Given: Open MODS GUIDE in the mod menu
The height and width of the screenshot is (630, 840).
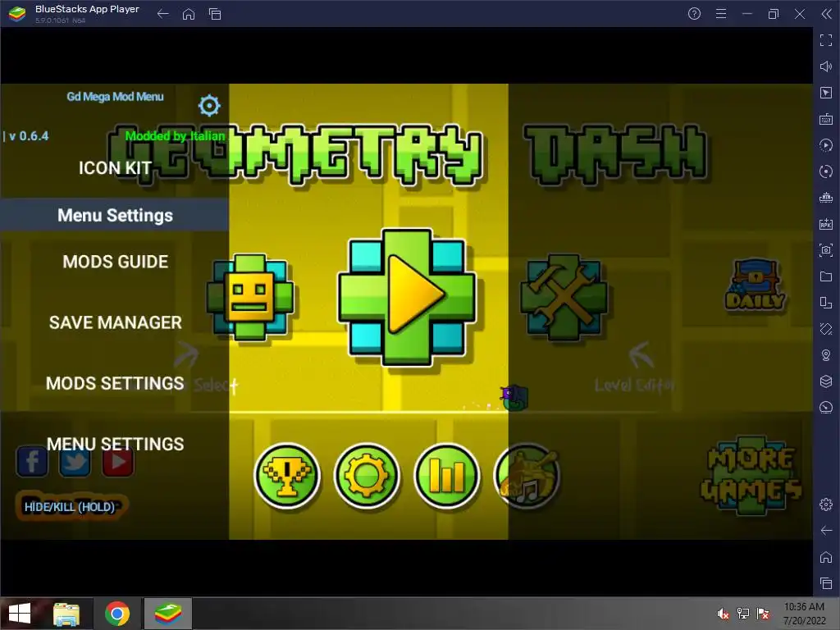Looking at the screenshot, I should [115, 262].
